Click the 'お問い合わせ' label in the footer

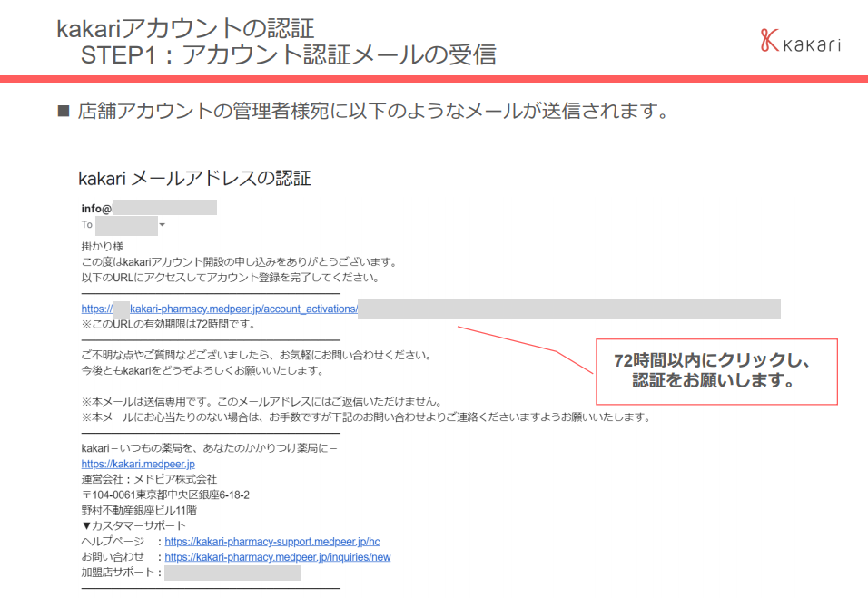[x=113, y=556]
